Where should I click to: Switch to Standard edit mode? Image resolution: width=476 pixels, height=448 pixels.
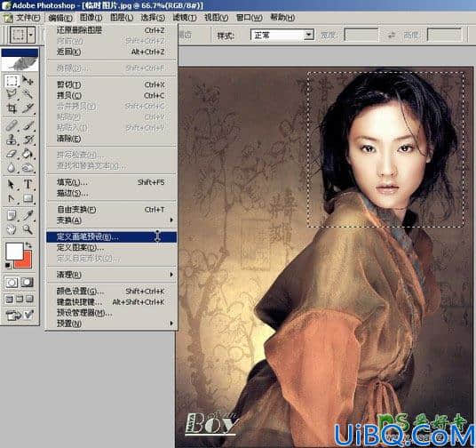point(12,283)
